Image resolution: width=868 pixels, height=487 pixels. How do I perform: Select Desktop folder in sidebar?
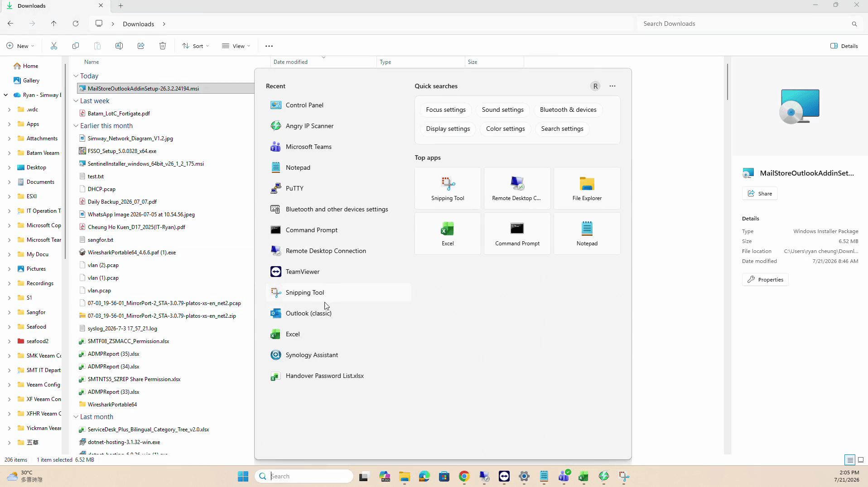pos(36,167)
